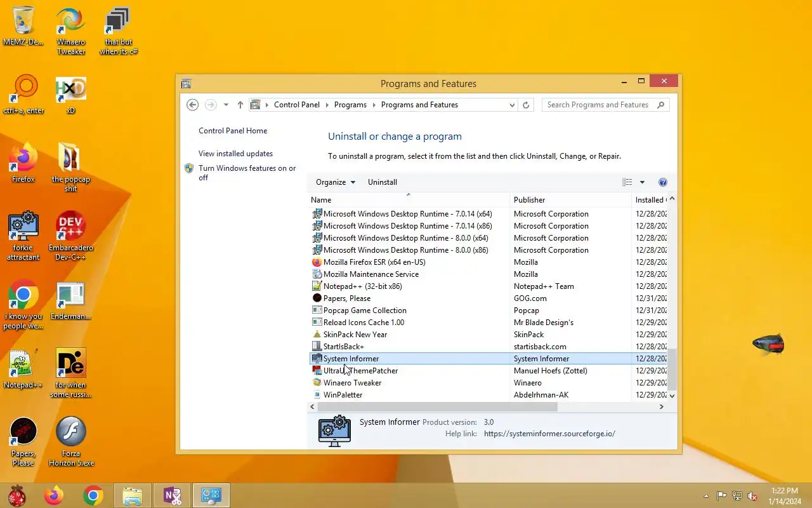Launch Chrome from the taskbar
The image size is (812, 508).
click(x=93, y=495)
